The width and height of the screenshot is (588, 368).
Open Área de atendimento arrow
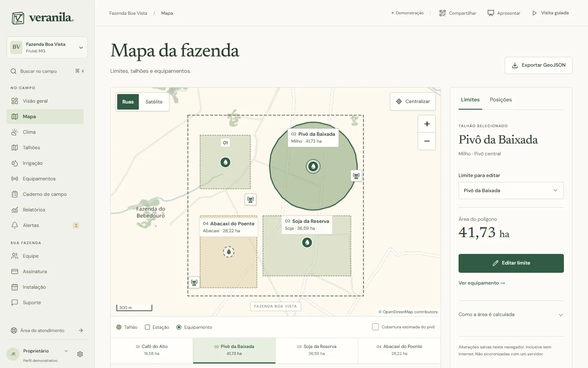[81, 330]
